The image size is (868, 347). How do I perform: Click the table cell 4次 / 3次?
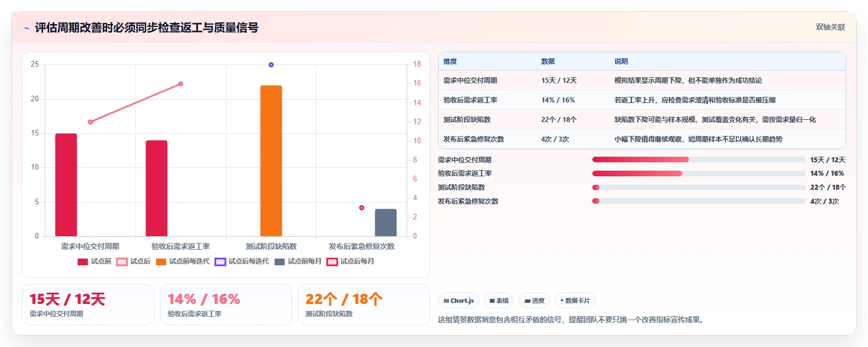555,139
